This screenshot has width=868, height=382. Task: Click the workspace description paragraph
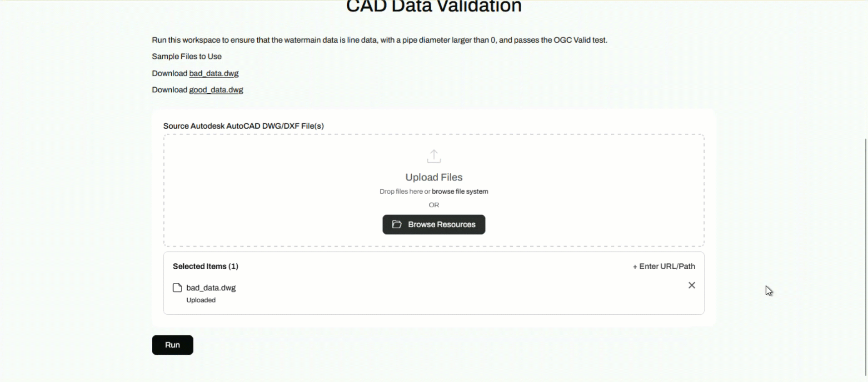pos(379,40)
